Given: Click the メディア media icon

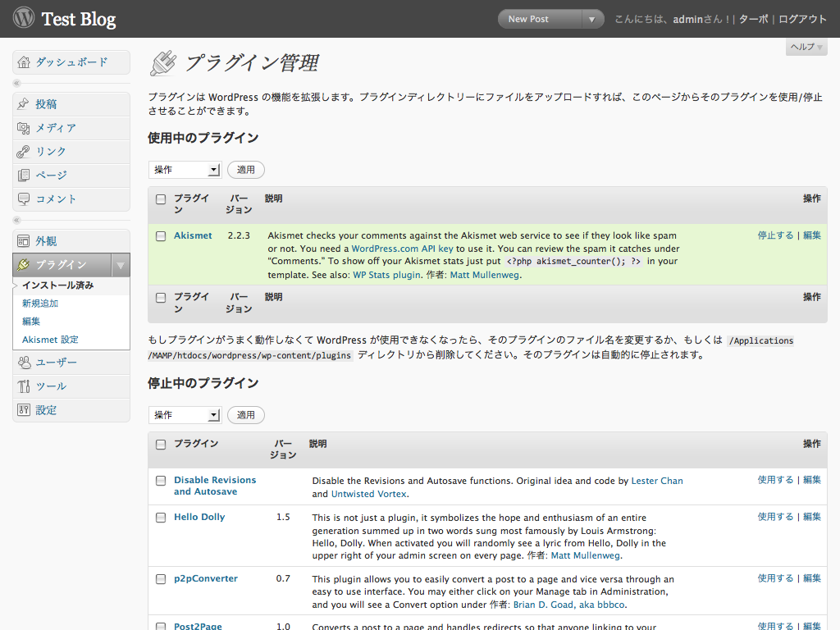Looking at the screenshot, I should point(23,128).
